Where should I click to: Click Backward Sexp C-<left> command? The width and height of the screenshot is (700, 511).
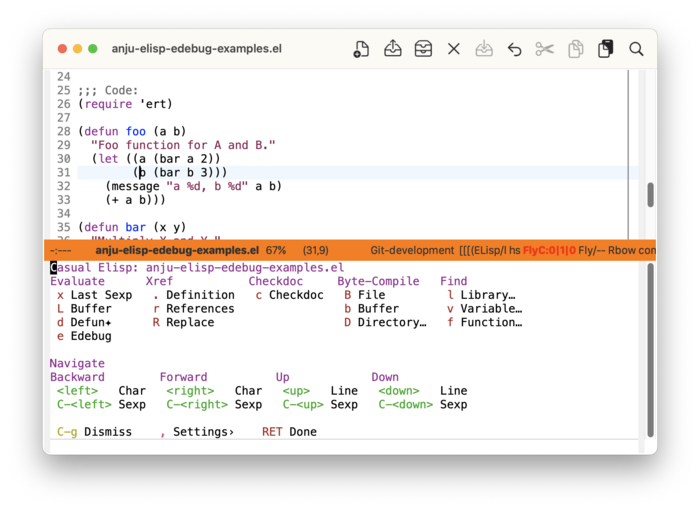(x=101, y=405)
